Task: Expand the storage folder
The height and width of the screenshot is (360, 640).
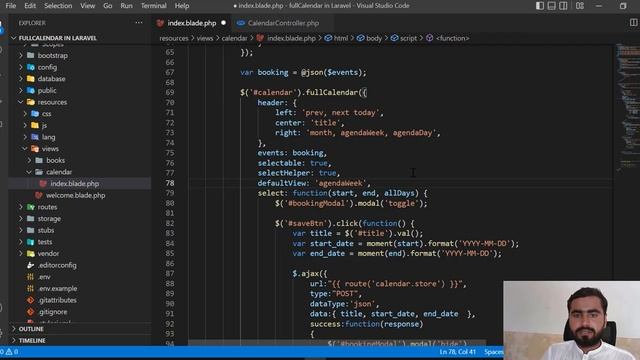Action: point(49,219)
